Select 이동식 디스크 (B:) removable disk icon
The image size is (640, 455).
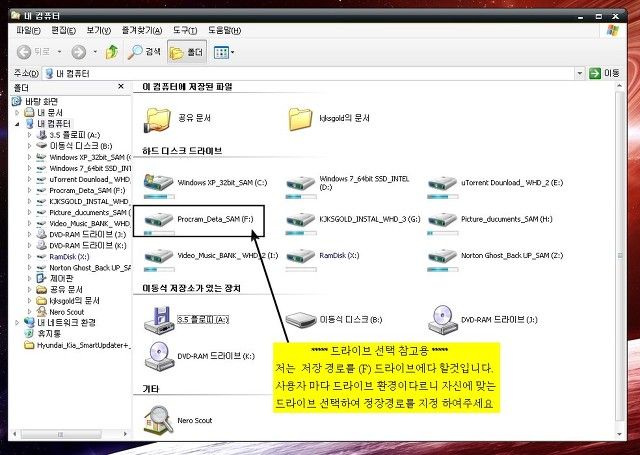click(x=301, y=320)
